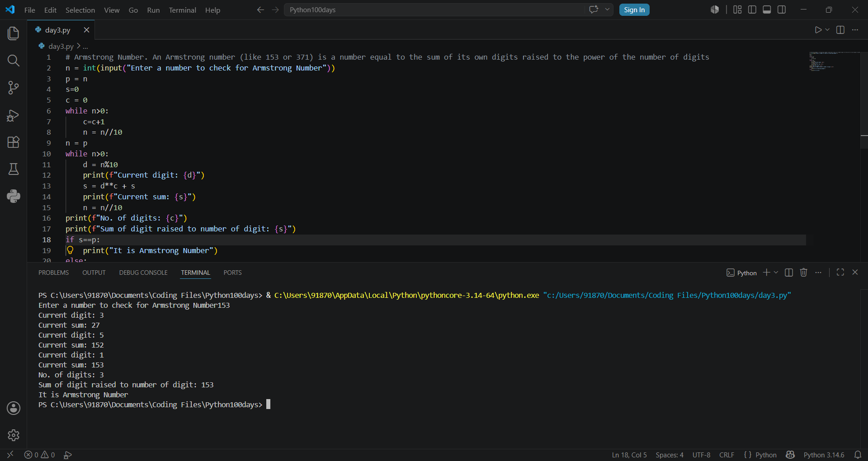Split the editor to the right
The image size is (868, 461).
(840, 30)
